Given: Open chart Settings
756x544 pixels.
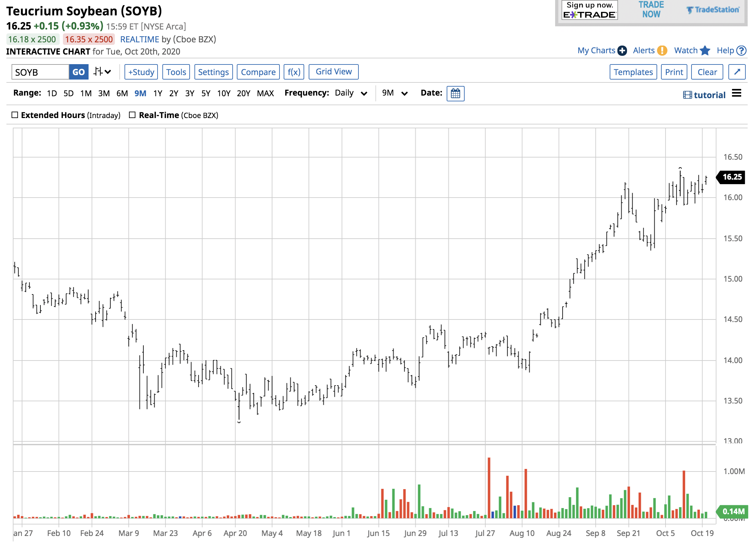Looking at the screenshot, I should pos(213,72).
